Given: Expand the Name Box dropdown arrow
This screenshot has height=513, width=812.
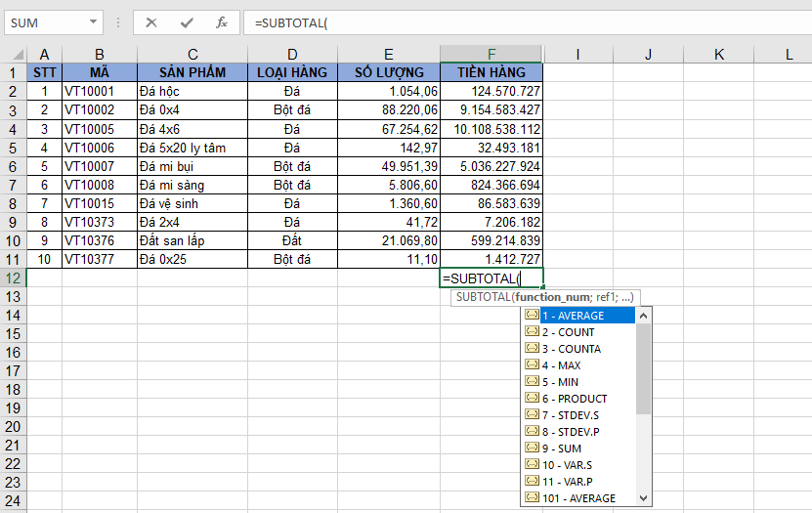Looking at the screenshot, I should (x=94, y=21).
